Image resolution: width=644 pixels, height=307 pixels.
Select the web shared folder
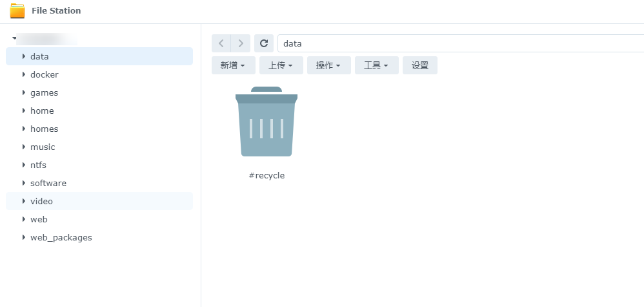click(99, 219)
